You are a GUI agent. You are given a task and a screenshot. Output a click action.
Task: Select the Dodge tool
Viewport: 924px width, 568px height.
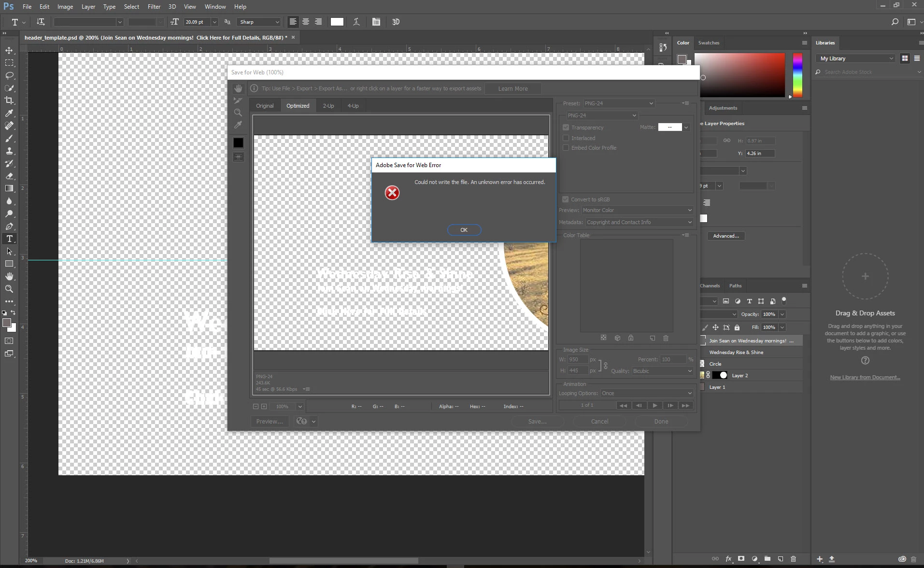point(9,213)
